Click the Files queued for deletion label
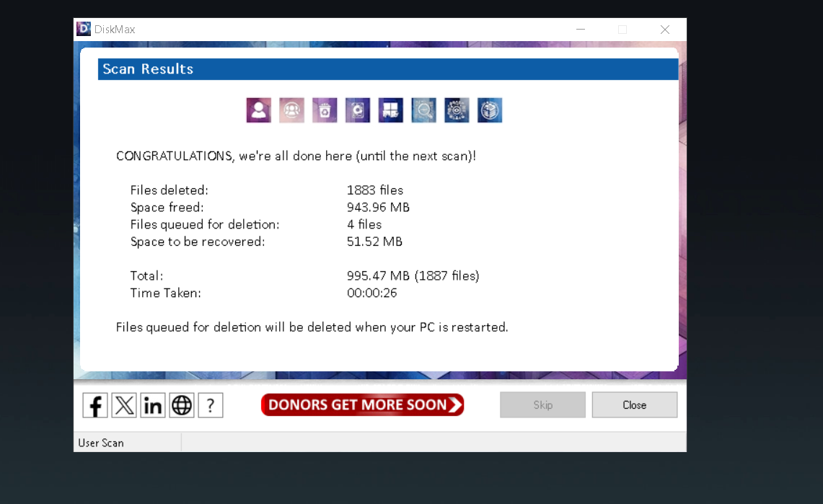Image resolution: width=823 pixels, height=504 pixels. [x=205, y=224]
